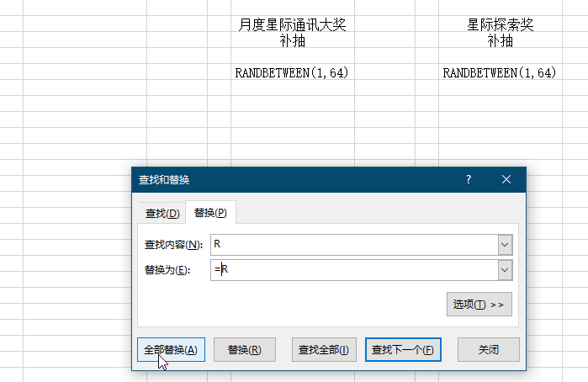Select the 星际探索奖 补抽 cell
The image size is (588, 382).
[501, 32]
